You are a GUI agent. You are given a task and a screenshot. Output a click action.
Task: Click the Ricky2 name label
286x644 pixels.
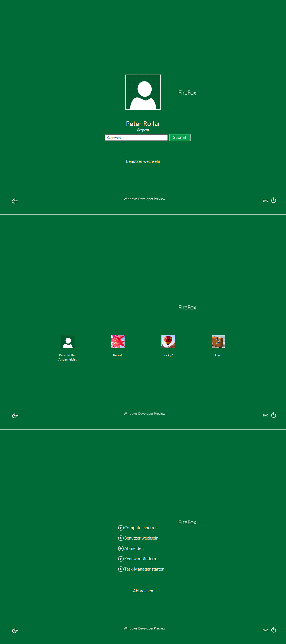coord(168,355)
